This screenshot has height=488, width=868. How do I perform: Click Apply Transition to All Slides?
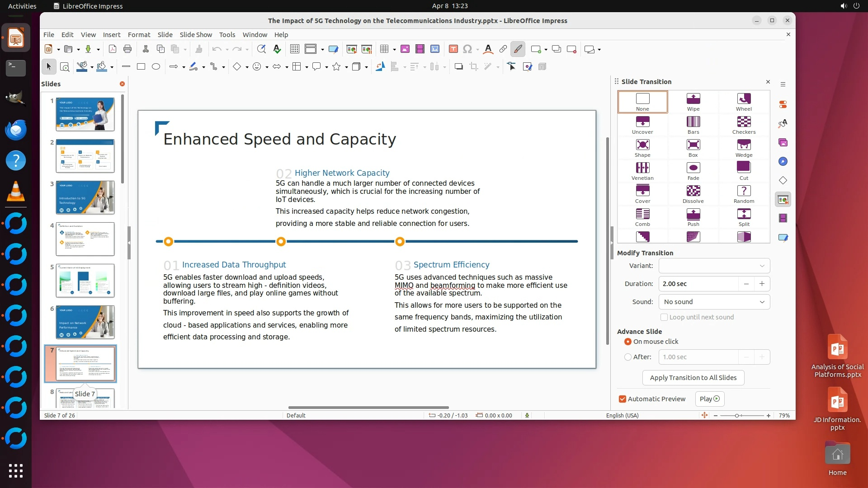point(693,378)
